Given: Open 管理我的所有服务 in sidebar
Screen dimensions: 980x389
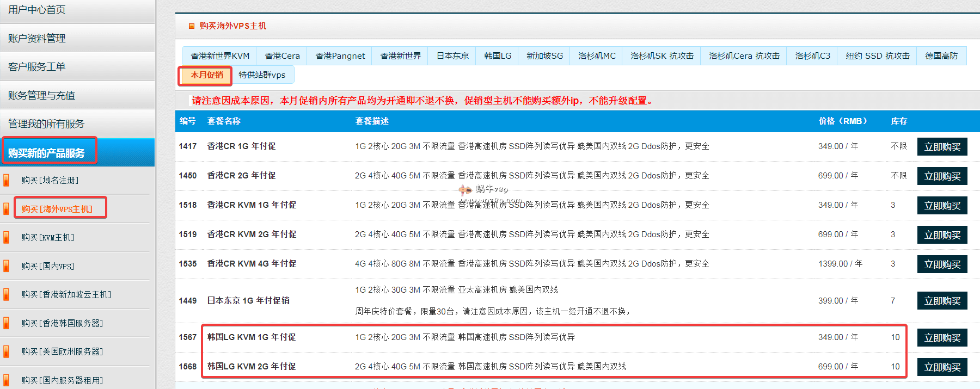Looking at the screenshot, I should pos(46,124).
